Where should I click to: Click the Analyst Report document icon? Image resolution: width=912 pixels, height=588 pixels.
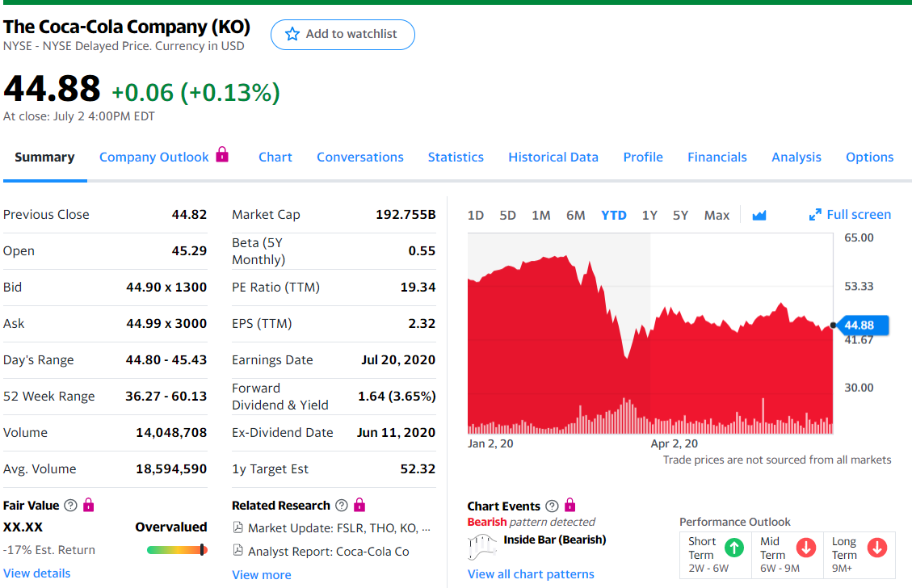click(237, 550)
